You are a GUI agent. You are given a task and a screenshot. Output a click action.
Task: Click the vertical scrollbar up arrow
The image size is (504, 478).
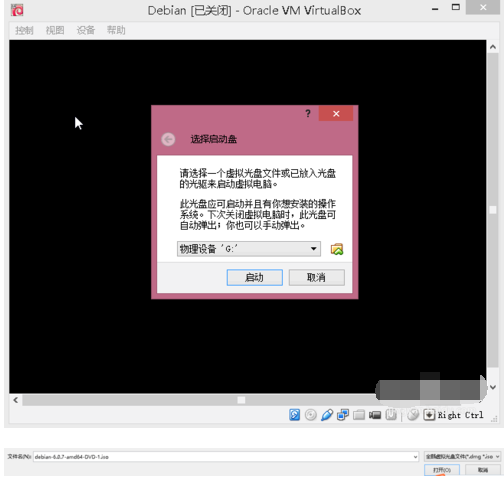point(493,47)
